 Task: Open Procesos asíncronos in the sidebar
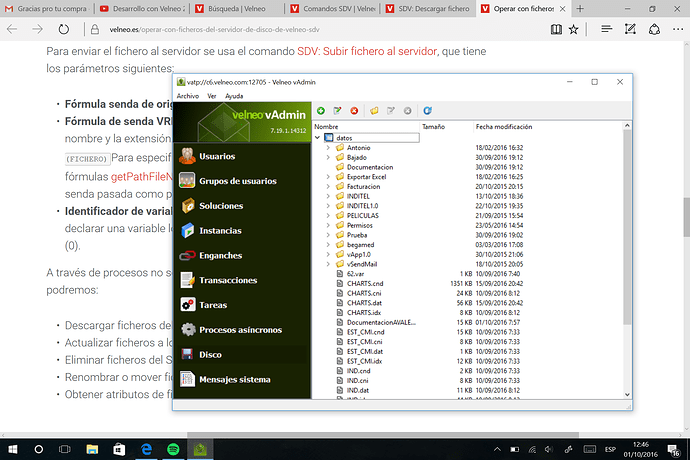242,330
